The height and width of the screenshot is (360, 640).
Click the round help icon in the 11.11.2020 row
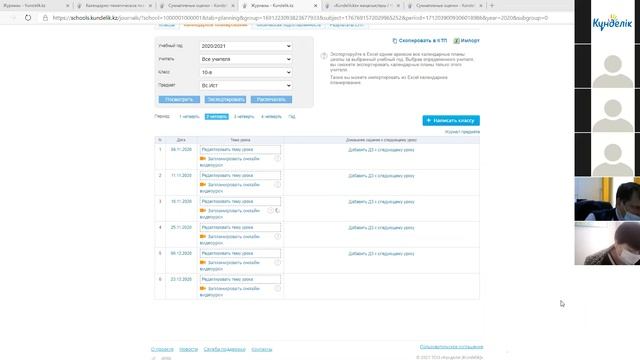click(278, 185)
